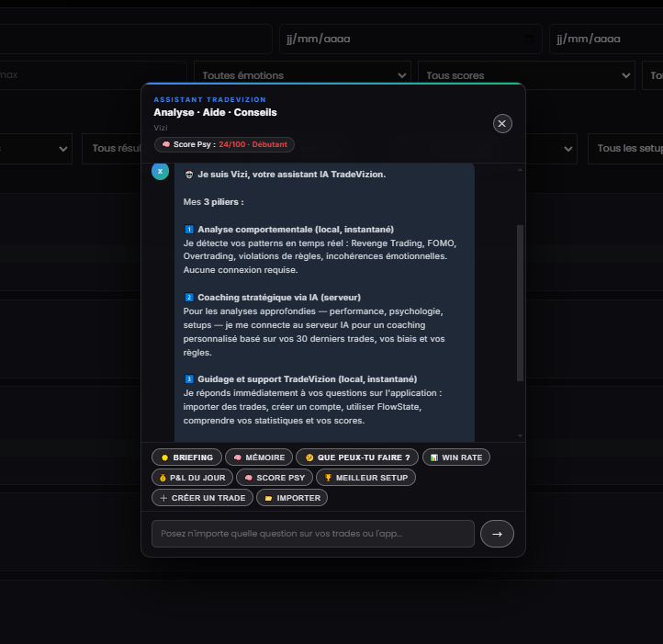Click the P&L du jour chip
This screenshot has width=663, height=644.
tap(193, 478)
